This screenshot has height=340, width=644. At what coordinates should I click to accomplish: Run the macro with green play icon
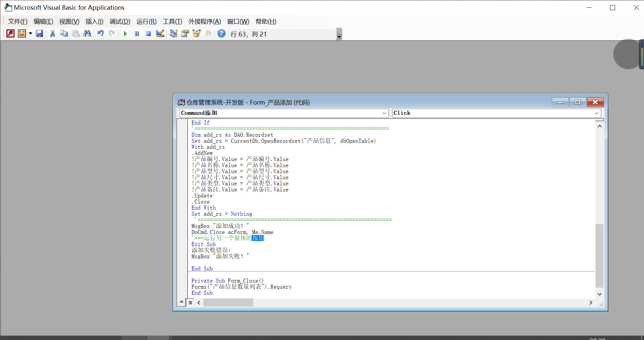[x=125, y=33]
